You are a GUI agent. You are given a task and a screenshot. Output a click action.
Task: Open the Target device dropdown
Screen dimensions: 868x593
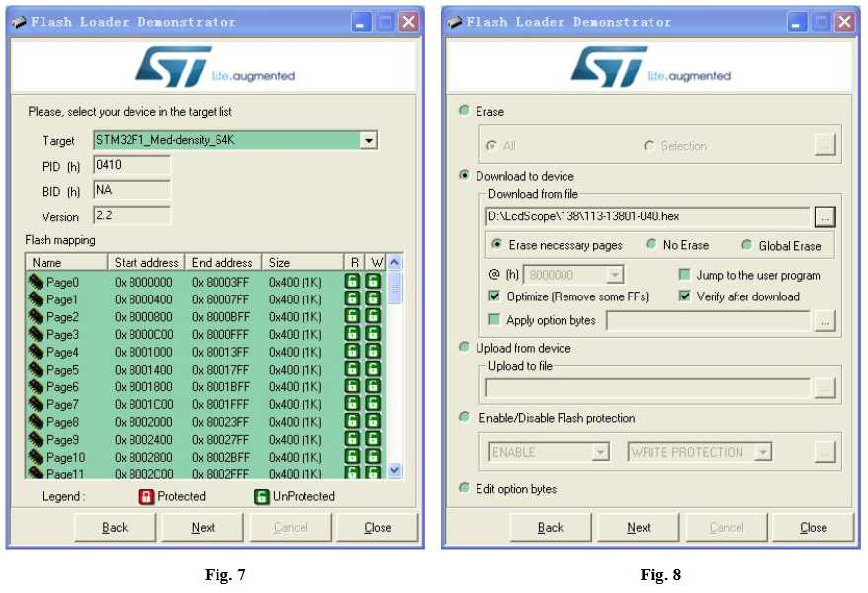pyautogui.click(x=369, y=140)
